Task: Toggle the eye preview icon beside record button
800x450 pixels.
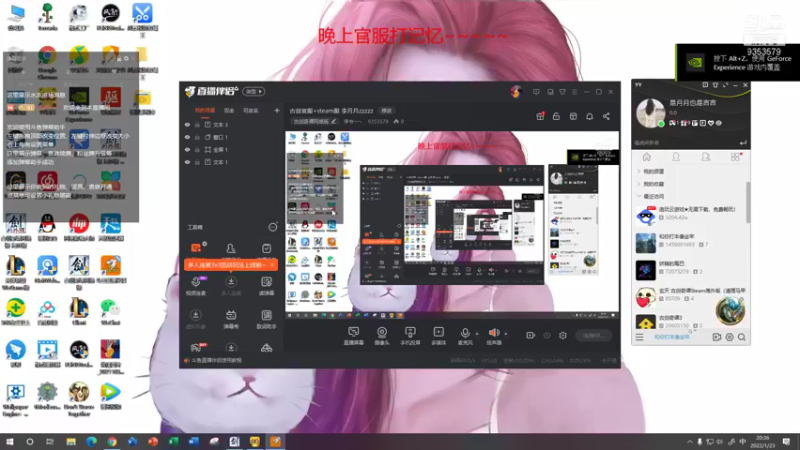Action: (x=546, y=336)
